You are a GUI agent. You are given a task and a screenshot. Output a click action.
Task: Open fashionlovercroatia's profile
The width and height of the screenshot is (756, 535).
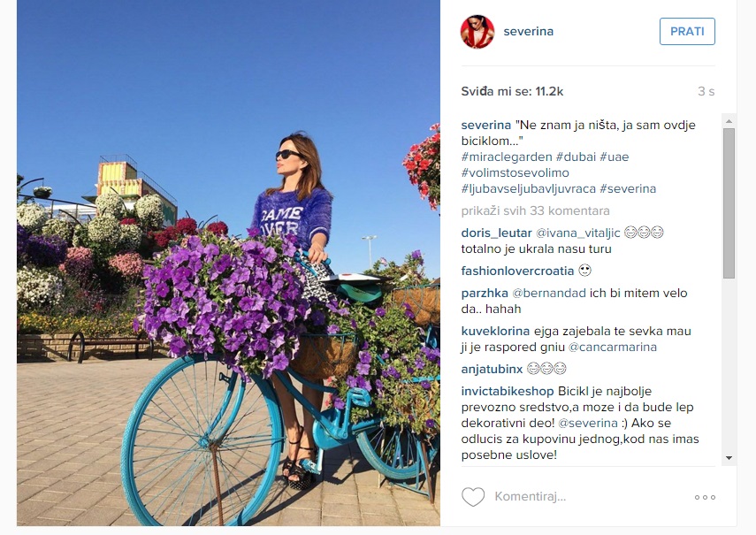tap(517, 271)
